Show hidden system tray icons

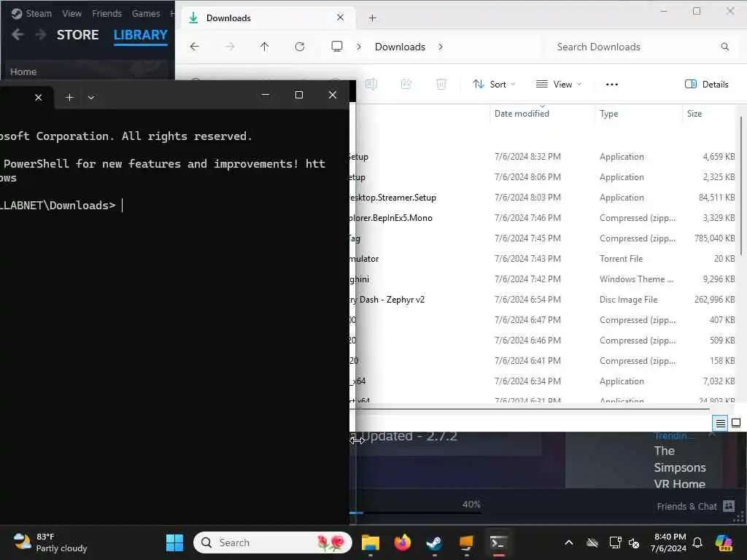pos(569,542)
